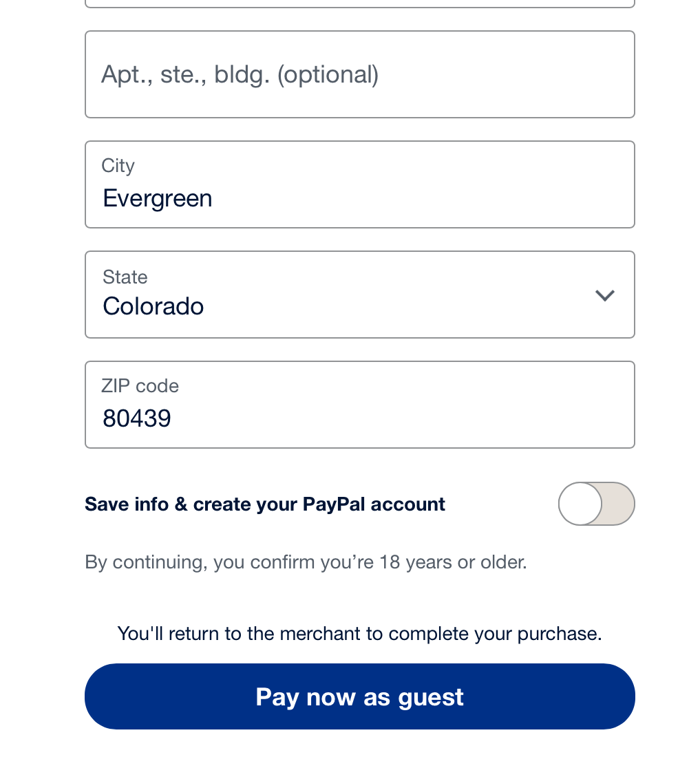Image resolution: width=700 pixels, height=757 pixels.
Task: Expand the State chevron arrow
Action: 604,295
